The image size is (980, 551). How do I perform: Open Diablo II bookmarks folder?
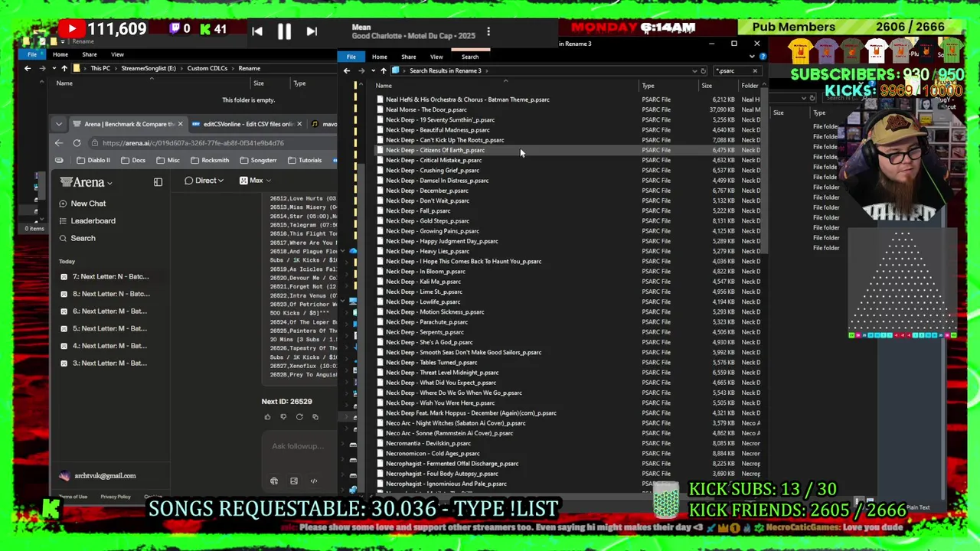point(93,160)
